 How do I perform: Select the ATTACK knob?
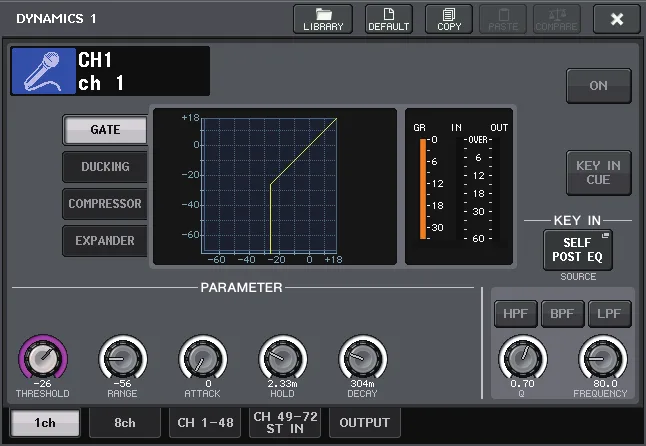(203, 357)
